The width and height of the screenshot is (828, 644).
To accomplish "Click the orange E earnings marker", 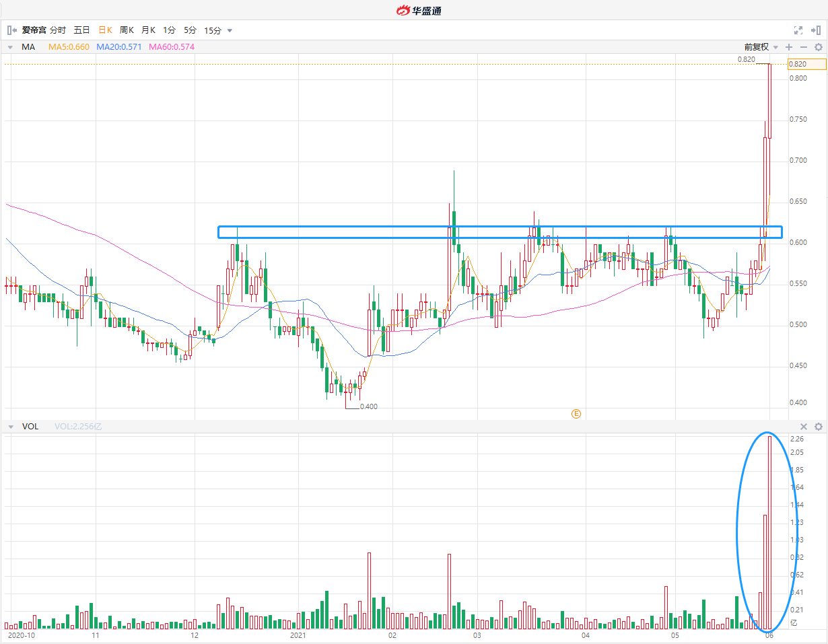I will (x=576, y=414).
